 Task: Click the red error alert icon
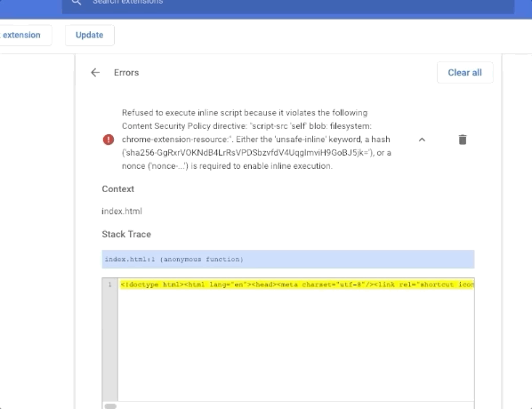click(x=109, y=140)
